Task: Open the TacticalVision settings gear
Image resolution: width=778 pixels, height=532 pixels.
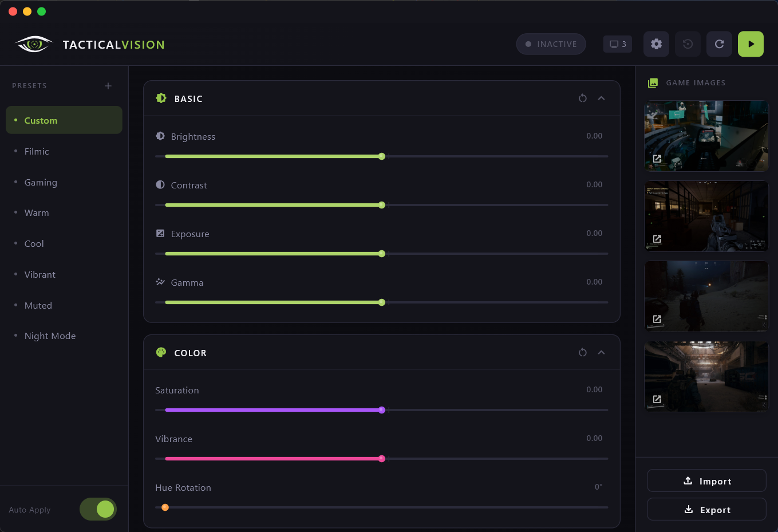Action: click(655, 44)
